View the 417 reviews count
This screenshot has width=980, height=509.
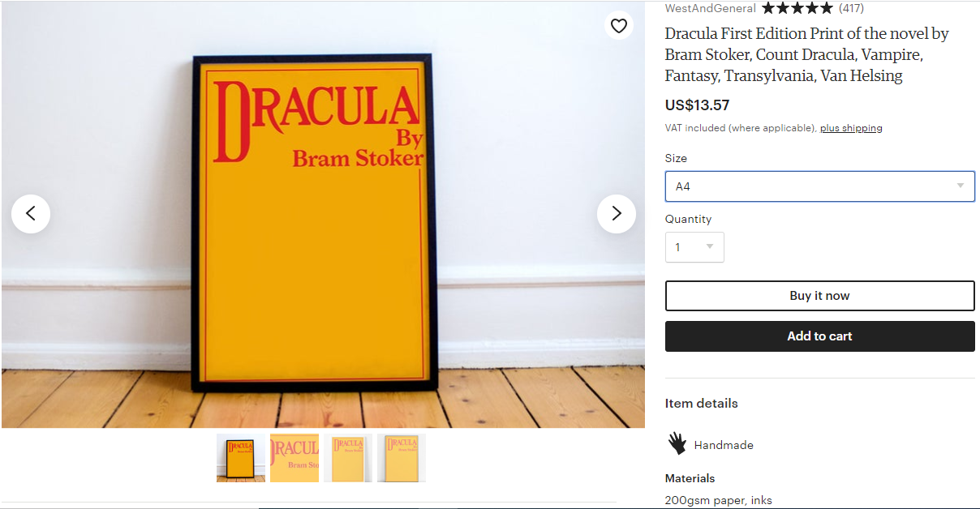(851, 8)
